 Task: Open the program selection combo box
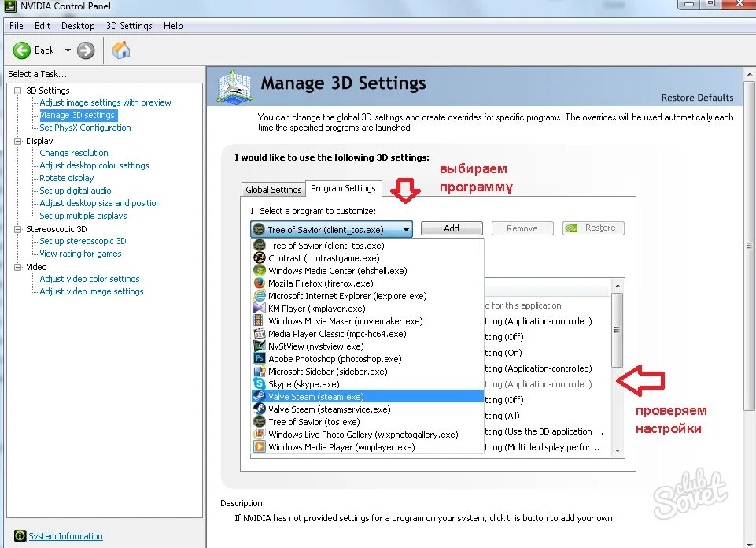tap(332, 229)
